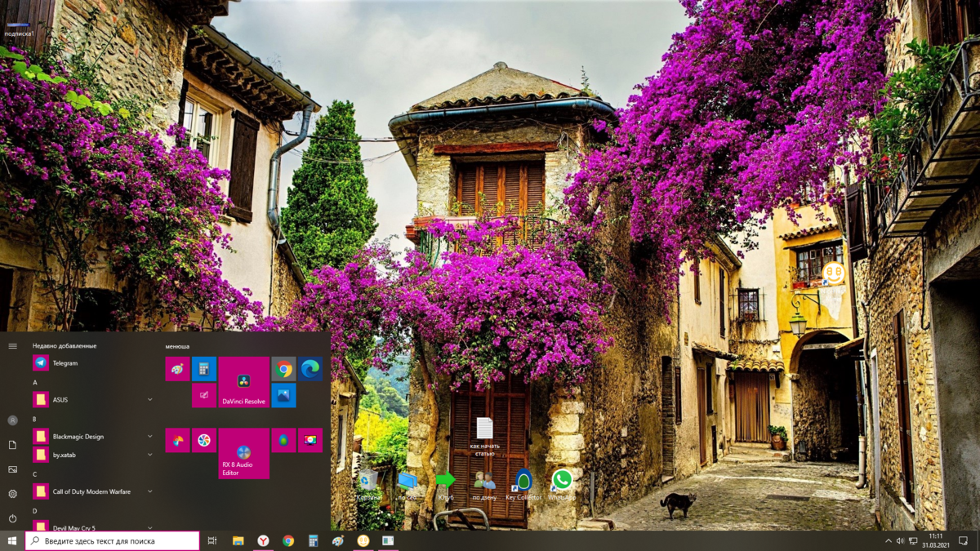Viewport: 980px width, 551px height.
Task: Open the Photos tile
Action: 283,395
